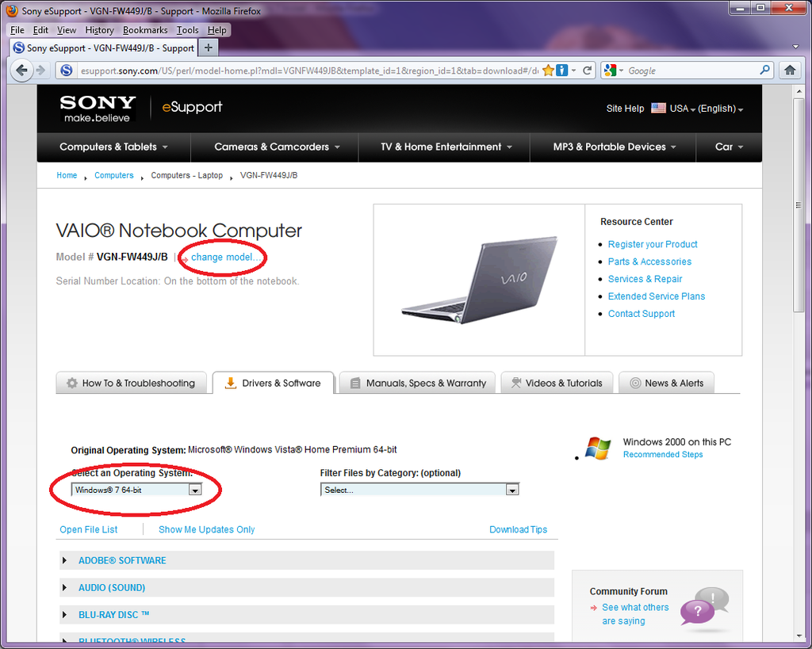Viewport: 812px width, 649px height.
Task: Click the search magnifier icon
Action: (x=764, y=70)
